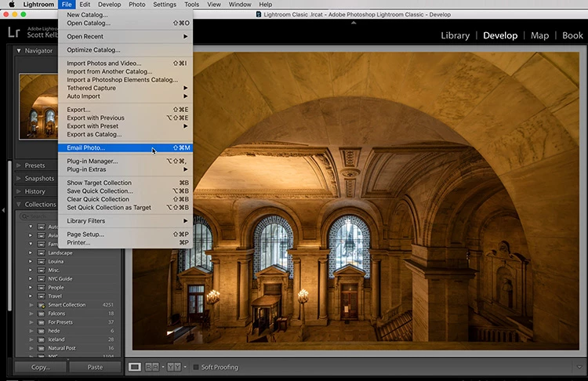Enable the Soft Proofing checkbox
The image size is (588, 381).
coord(196,367)
